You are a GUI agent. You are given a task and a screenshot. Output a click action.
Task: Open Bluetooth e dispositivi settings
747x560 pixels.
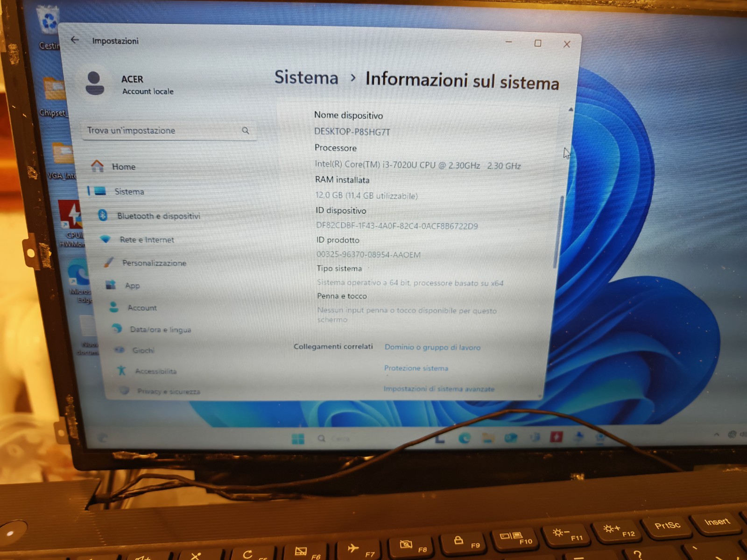coord(159,216)
